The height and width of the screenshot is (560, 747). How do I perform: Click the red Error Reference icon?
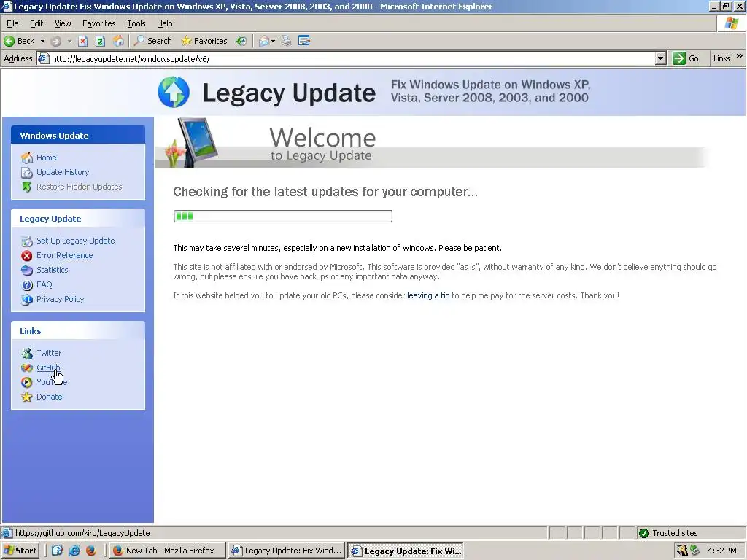(x=27, y=256)
